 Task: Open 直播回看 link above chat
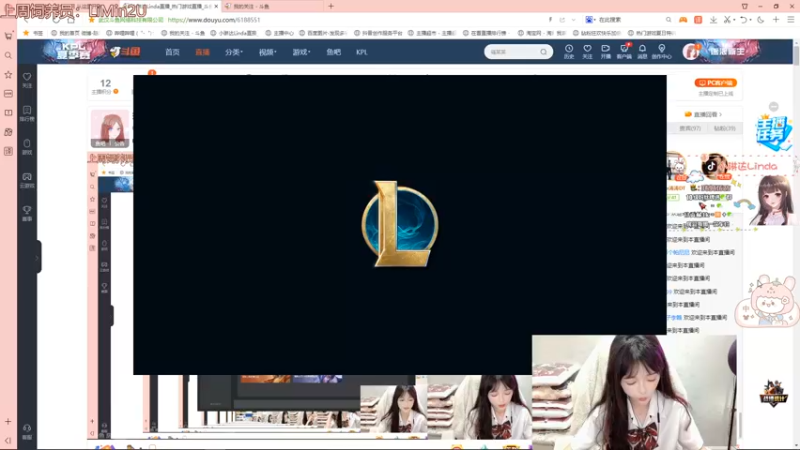click(704, 114)
